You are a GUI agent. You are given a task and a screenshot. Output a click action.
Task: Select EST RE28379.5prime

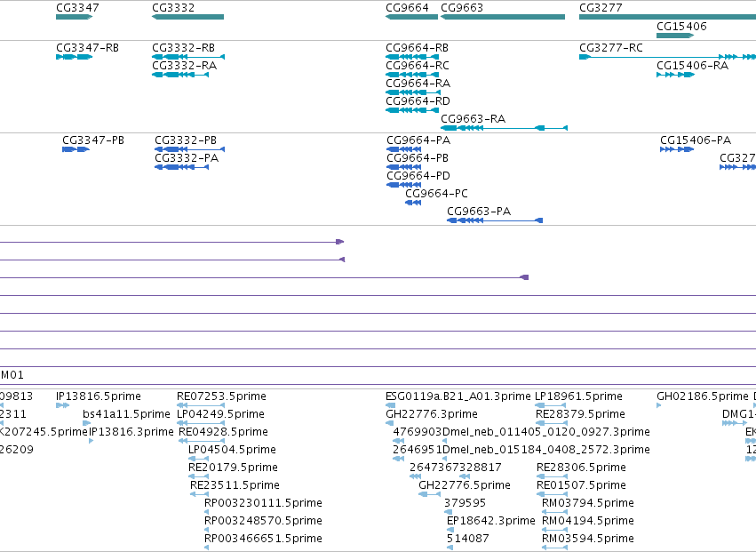point(552,423)
